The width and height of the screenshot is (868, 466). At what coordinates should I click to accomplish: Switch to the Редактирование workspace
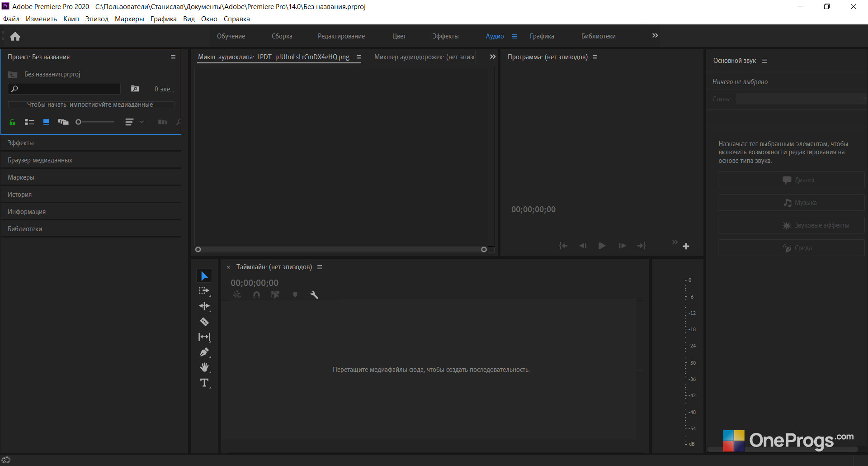[x=341, y=36]
